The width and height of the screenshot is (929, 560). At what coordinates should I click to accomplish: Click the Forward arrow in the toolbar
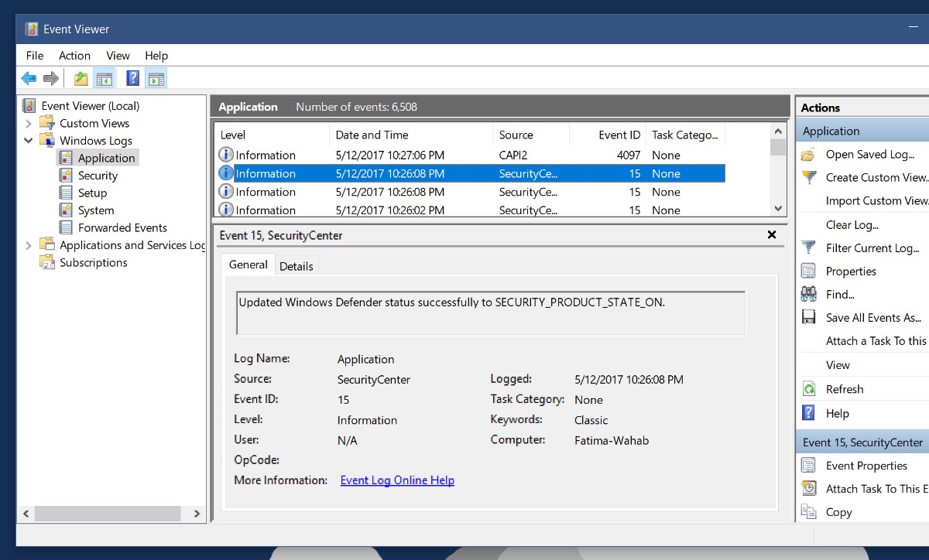coord(51,78)
